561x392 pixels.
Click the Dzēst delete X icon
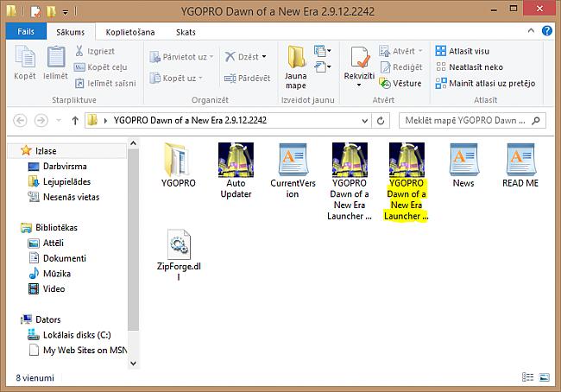point(230,57)
